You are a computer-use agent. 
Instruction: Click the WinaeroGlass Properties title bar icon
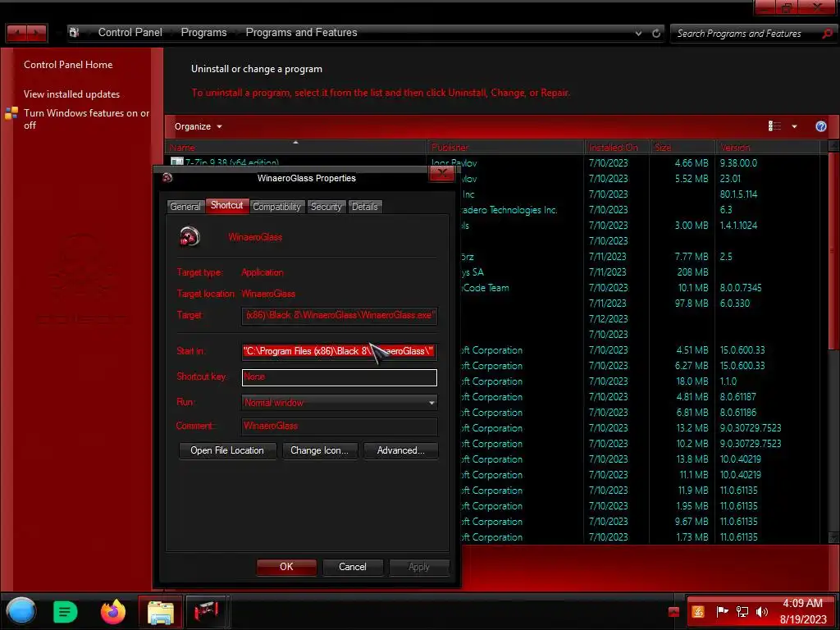click(167, 177)
